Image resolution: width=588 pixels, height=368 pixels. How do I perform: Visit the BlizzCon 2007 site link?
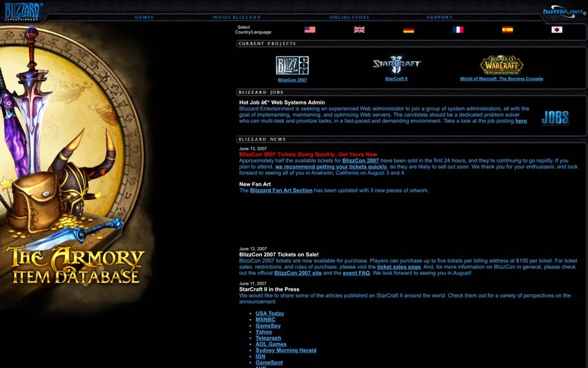point(298,273)
